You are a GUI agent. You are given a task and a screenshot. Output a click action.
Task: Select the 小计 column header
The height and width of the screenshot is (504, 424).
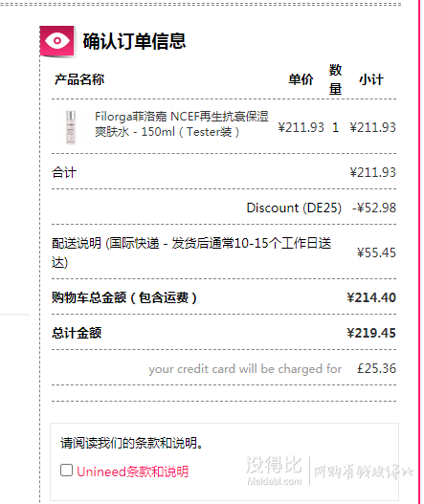[x=371, y=79]
